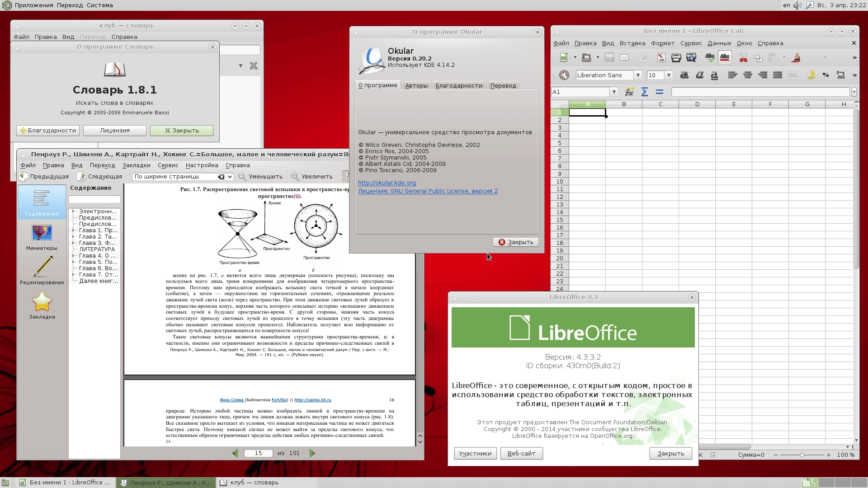This screenshot has height=488, width=868.
Task: Add decimal place (.000 icon)
Action: coord(840,75)
